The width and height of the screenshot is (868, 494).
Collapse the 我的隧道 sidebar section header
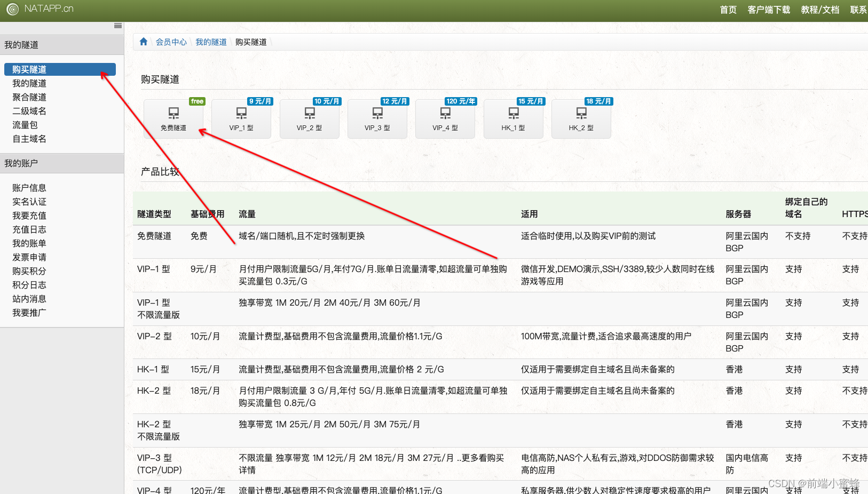click(62, 45)
